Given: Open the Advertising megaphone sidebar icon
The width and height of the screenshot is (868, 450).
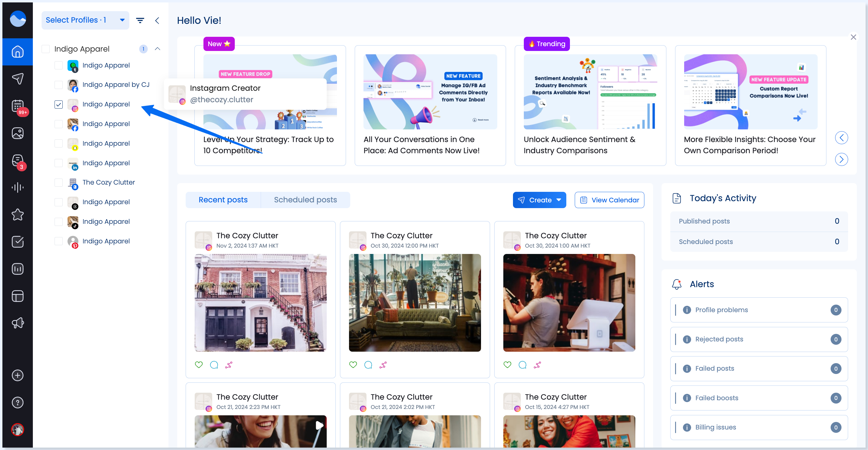Looking at the screenshot, I should [x=17, y=323].
